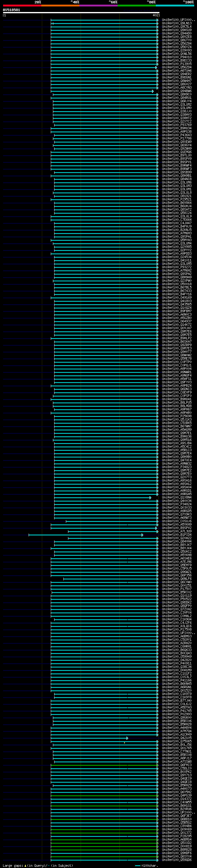Select hit label UniRef100_P93769

coord(177,125)
